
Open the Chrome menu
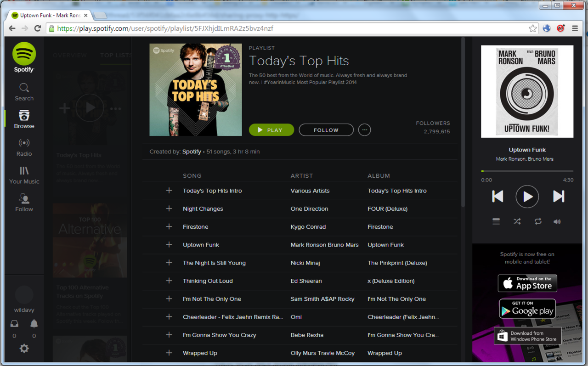575,28
